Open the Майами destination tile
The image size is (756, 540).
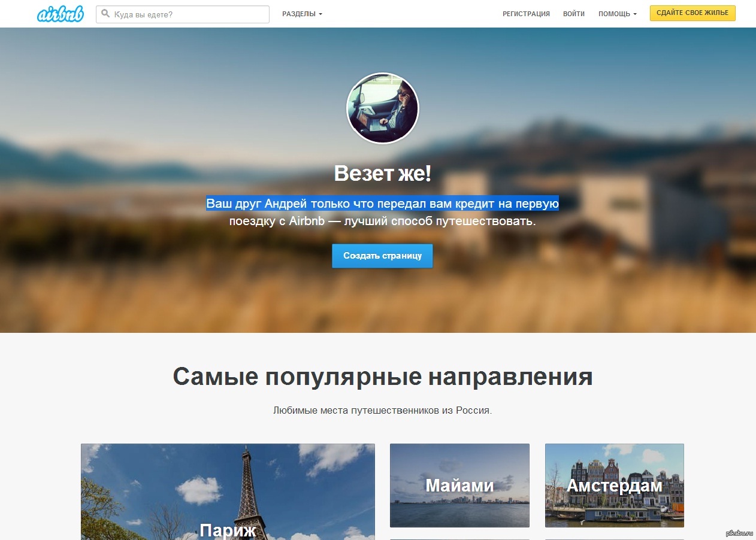click(x=459, y=485)
